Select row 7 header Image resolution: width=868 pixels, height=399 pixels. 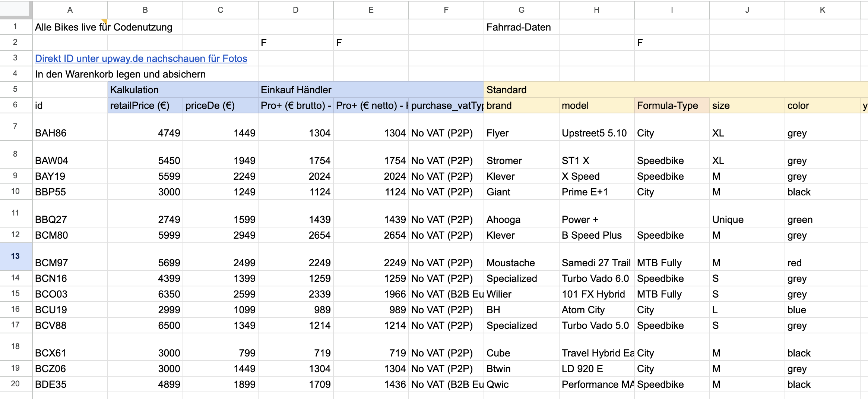pos(15,126)
